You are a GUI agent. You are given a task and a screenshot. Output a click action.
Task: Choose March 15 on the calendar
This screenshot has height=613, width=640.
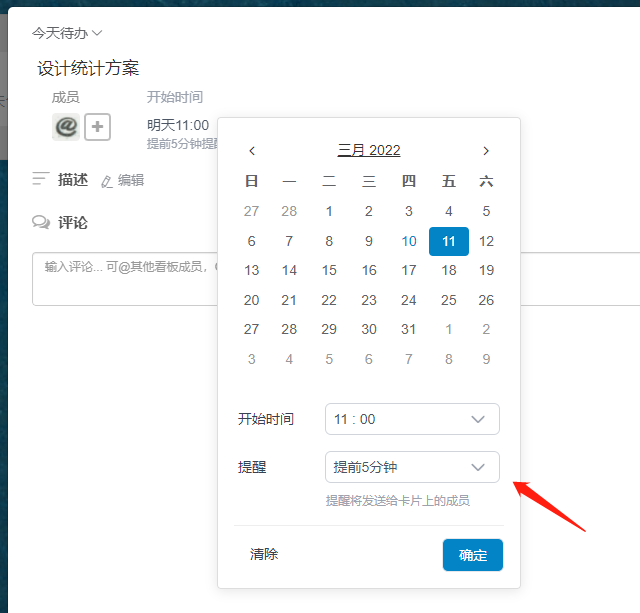click(x=329, y=270)
